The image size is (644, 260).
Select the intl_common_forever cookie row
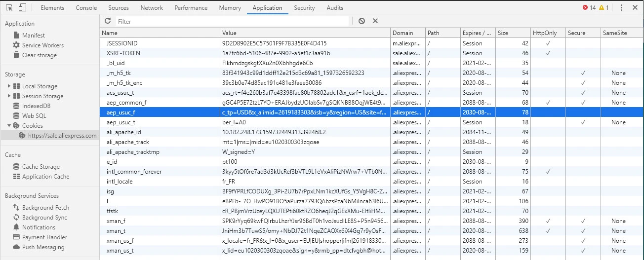[372, 172]
